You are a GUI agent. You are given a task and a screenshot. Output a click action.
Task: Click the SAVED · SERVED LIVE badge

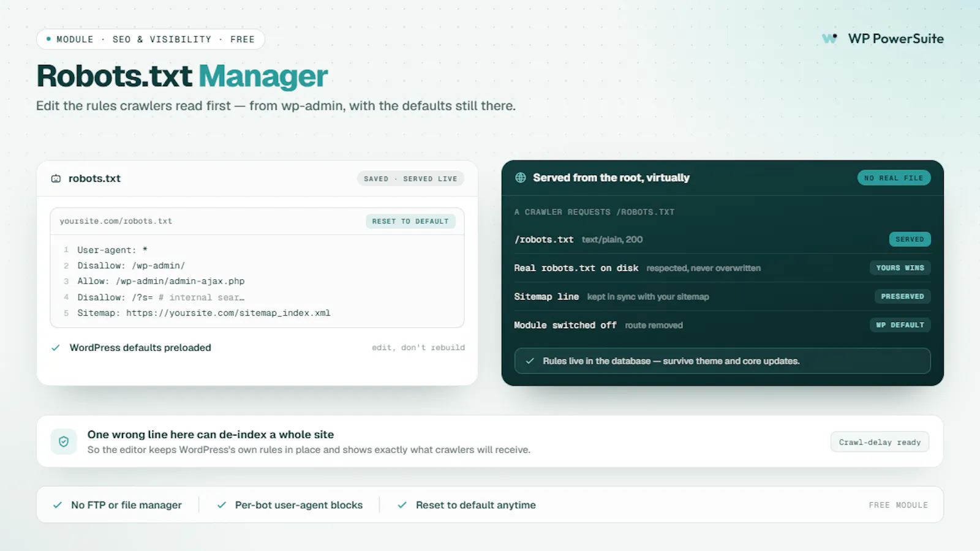click(x=410, y=179)
